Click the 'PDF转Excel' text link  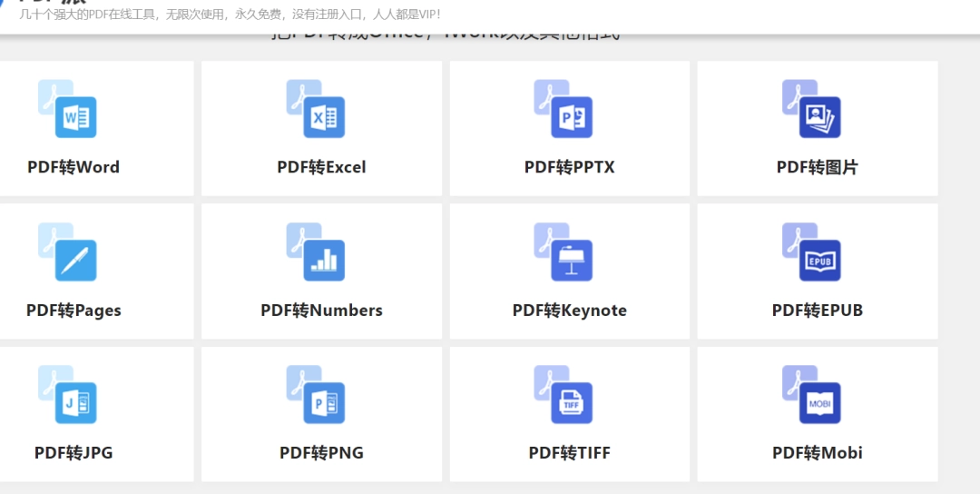pos(321,167)
